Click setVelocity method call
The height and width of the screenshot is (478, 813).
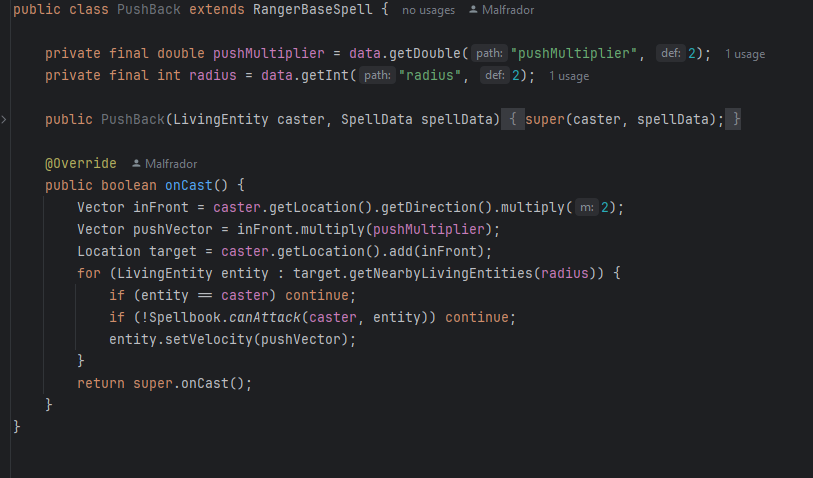point(208,340)
